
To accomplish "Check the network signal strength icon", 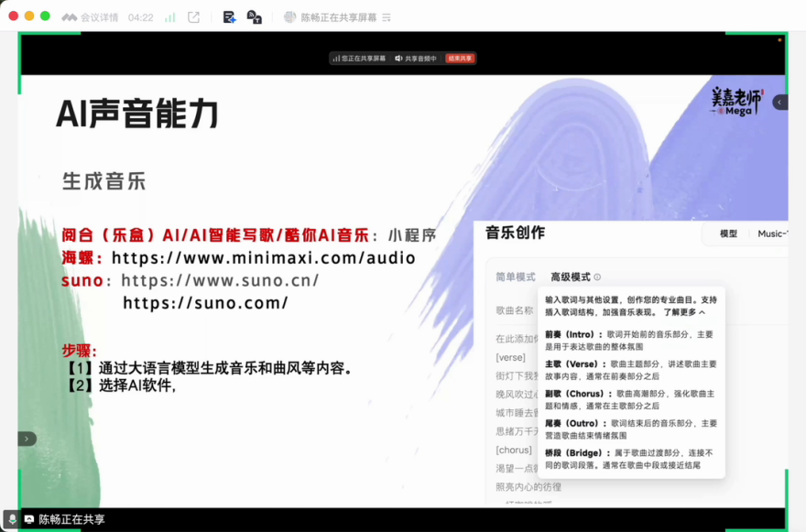I will 170,17.
